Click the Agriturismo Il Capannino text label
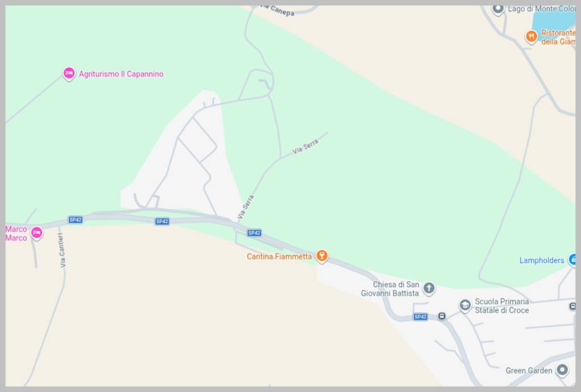581x392 pixels. pos(121,74)
